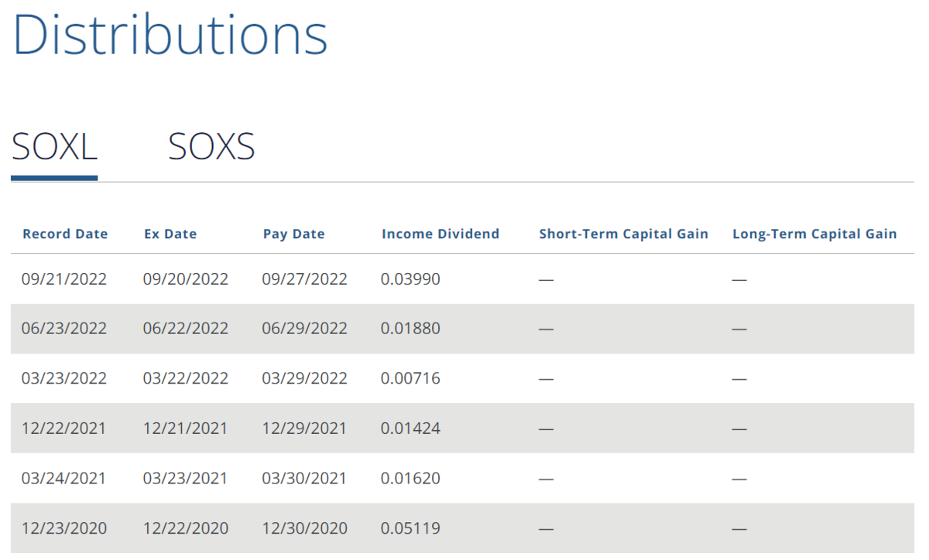
Task: Select income dividend 0.01880
Action: 410,329
